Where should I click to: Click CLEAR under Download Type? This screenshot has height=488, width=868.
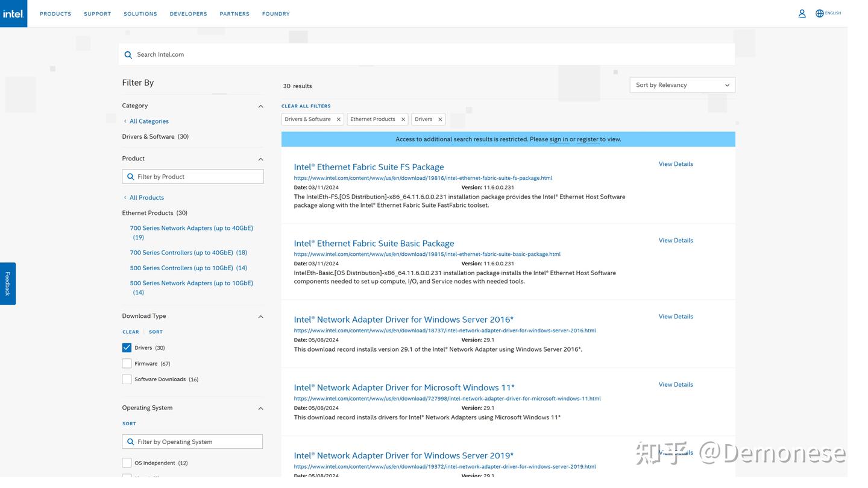click(131, 332)
